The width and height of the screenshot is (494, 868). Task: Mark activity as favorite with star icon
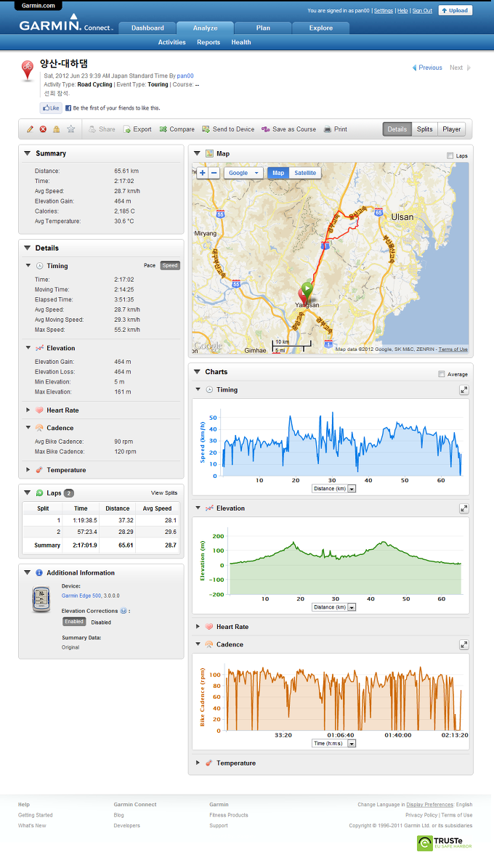click(71, 129)
